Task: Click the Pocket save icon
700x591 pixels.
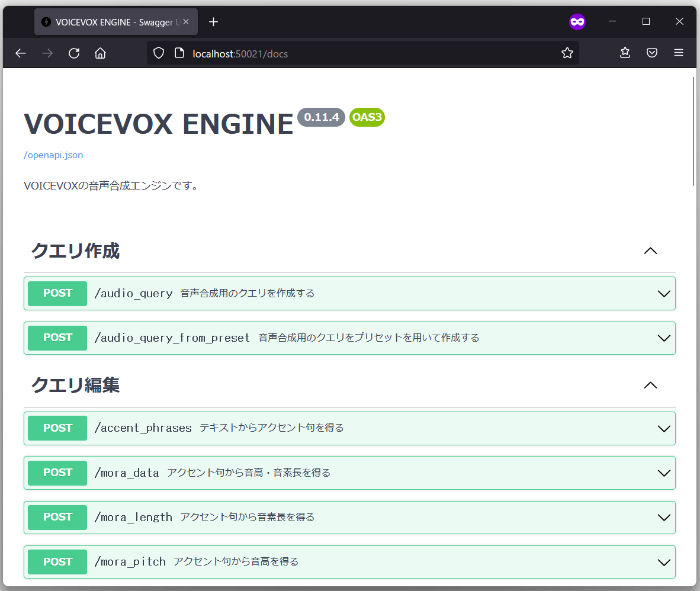Action: [x=652, y=53]
